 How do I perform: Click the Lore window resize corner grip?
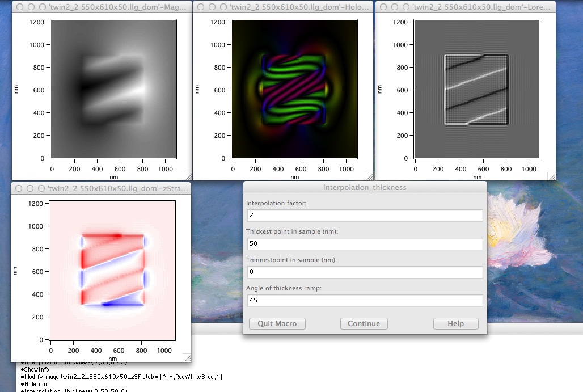551,176
